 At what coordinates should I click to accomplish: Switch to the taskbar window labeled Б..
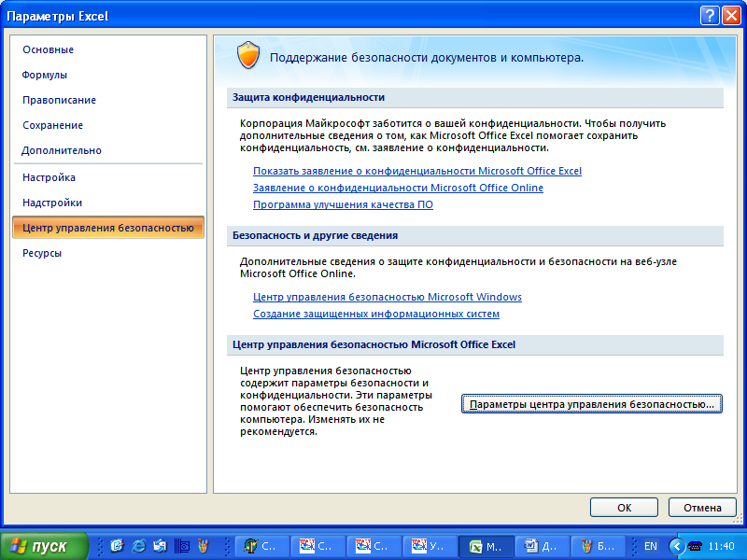598,546
